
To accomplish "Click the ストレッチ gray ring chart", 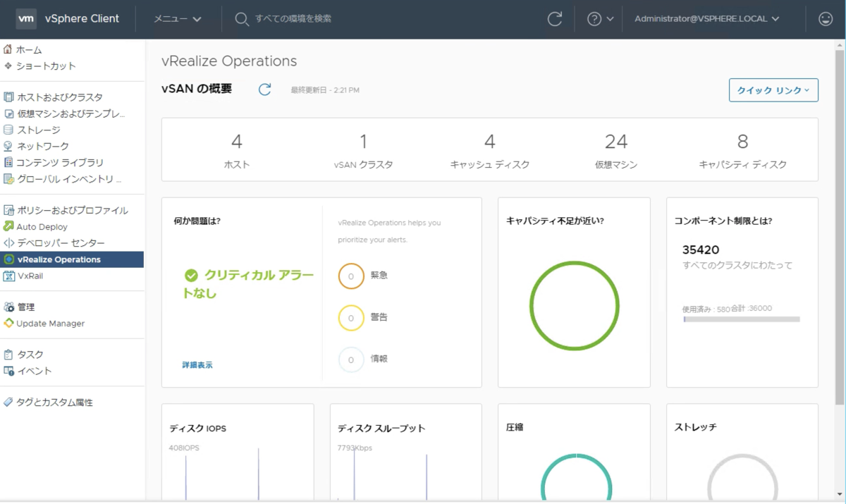I will coord(742,477).
